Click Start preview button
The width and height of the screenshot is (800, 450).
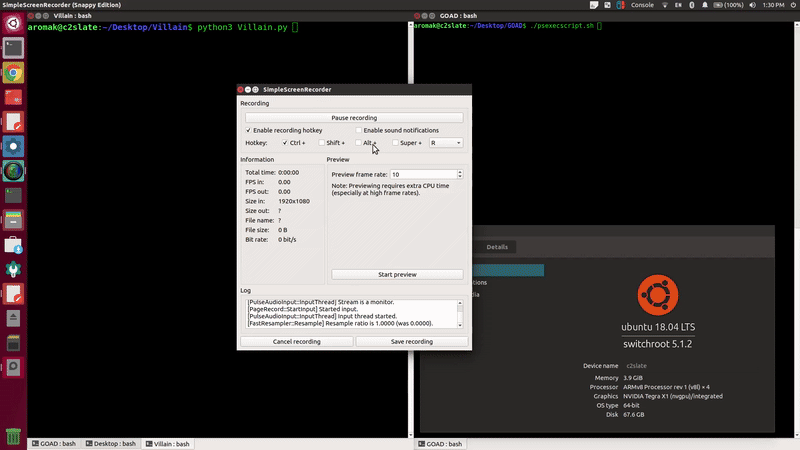click(397, 274)
